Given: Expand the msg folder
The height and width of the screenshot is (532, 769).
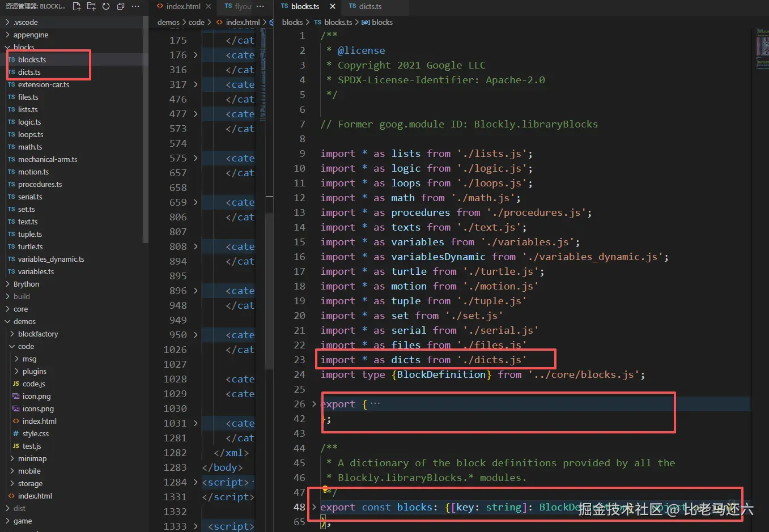Looking at the screenshot, I should (x=29, y=359).
